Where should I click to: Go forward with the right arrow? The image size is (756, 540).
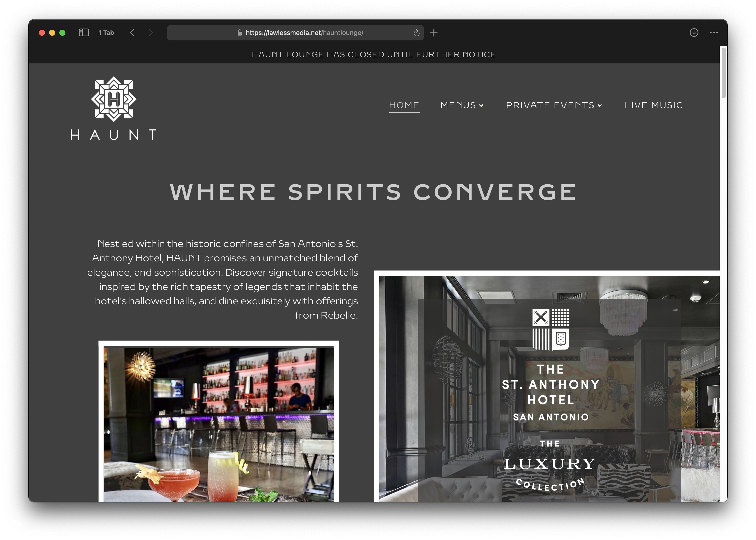pyautogui.click(x=151, y=32)
